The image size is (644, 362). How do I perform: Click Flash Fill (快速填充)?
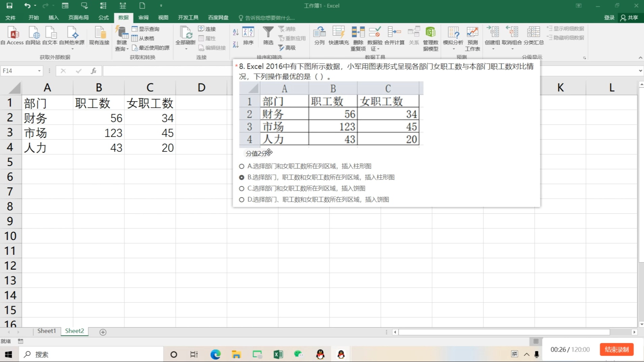pyautogui.click(x=339, y=36)
